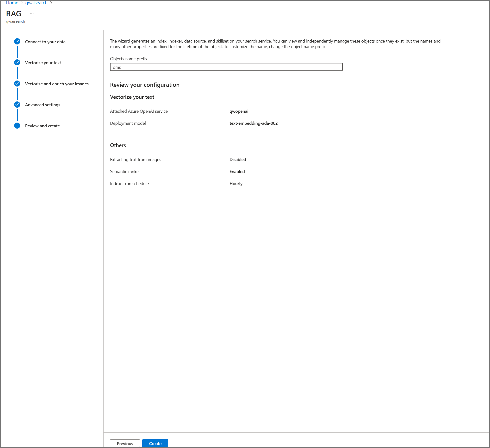Go to Connect to your data step
Viewport: 490px width, 448px height.
[45, 42]
